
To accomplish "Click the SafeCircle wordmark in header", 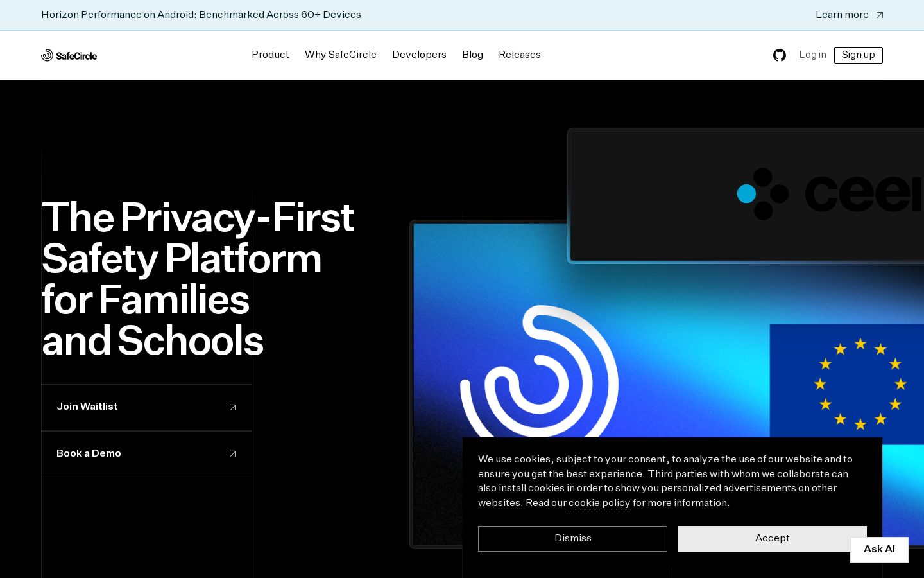I will [76, 56].
